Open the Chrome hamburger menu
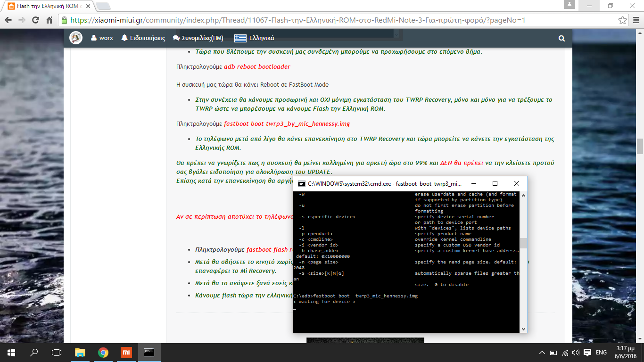 point(635,20)
